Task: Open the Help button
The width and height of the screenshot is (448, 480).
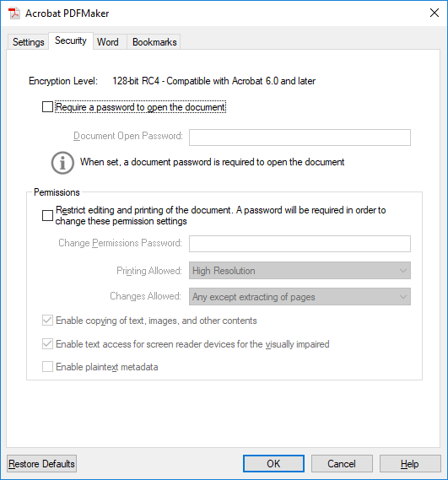Action: [x=410, y=464]
